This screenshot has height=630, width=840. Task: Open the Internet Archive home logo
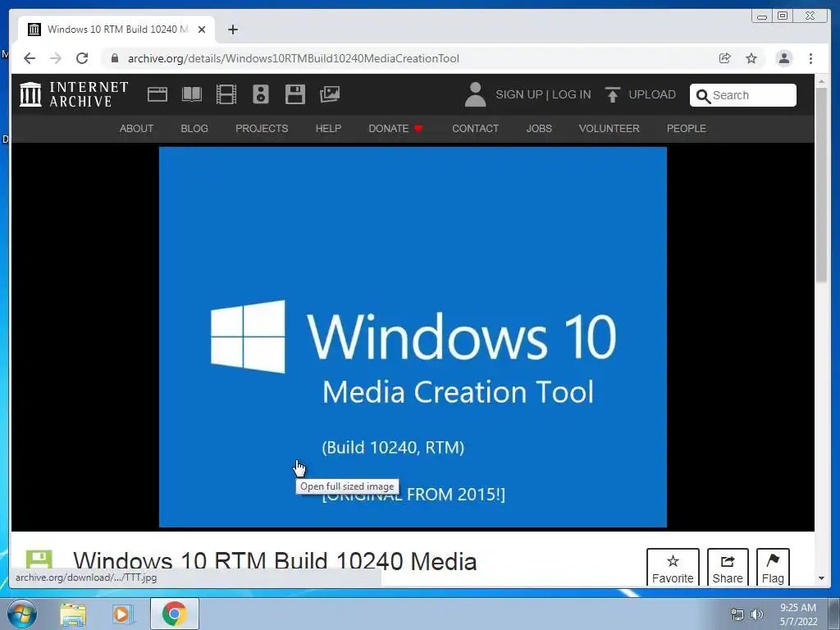click(x=74, y=94)
